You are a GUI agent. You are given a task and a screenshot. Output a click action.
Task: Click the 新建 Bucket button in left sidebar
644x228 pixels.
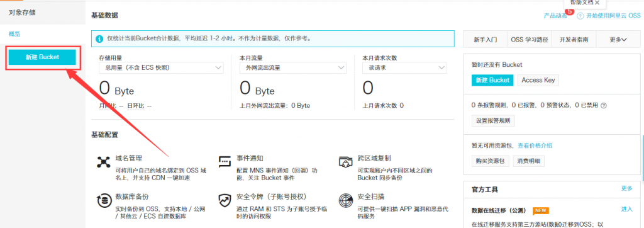(x=42, y=57)
